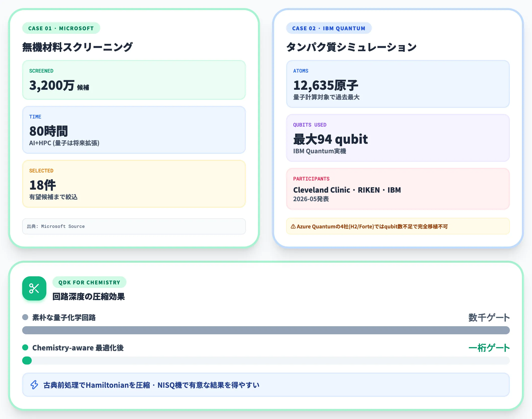Click the green dot beside Chemistry-aware 最適化後

coord(25,347)
